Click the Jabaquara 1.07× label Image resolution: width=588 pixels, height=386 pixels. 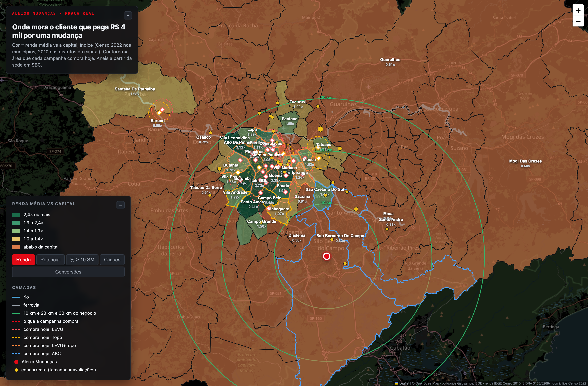[279, 211]
